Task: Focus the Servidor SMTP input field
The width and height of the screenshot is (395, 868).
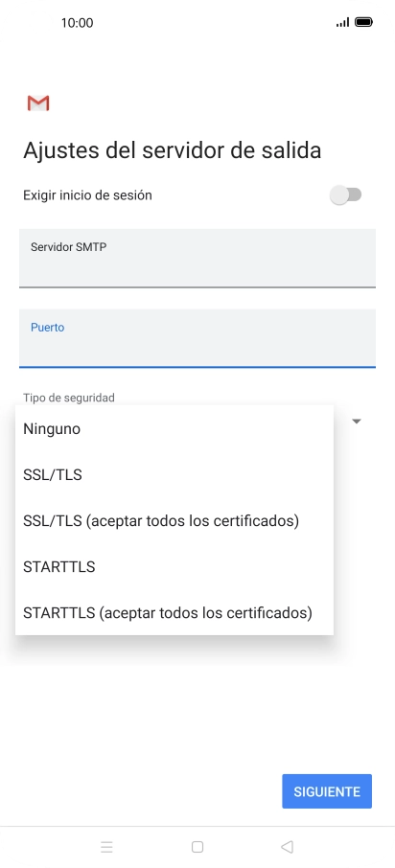Action: pos(197,258)
